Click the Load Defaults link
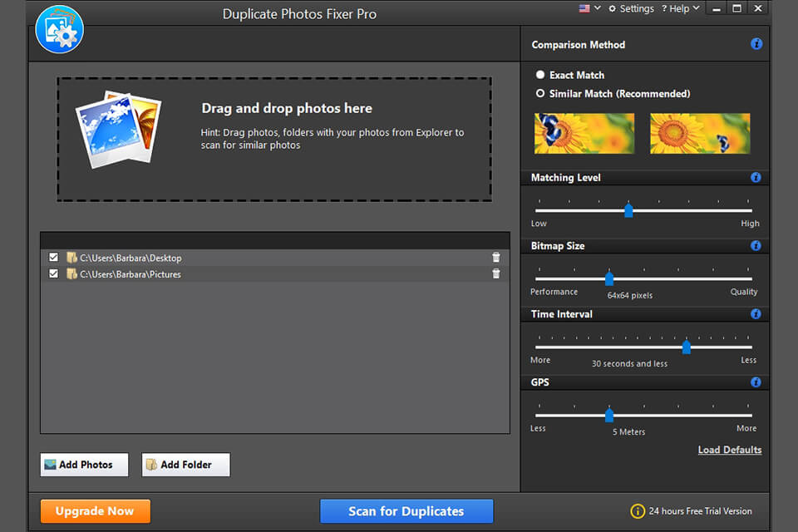 point(729,450)
